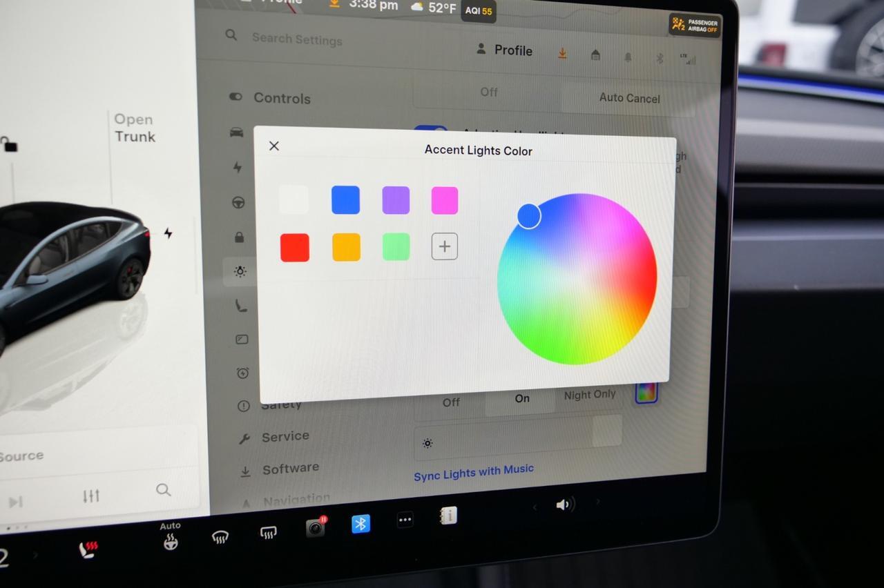Tap the Bluetooth app icon in dock
This screenshot has height=588, width=884.
360,524
